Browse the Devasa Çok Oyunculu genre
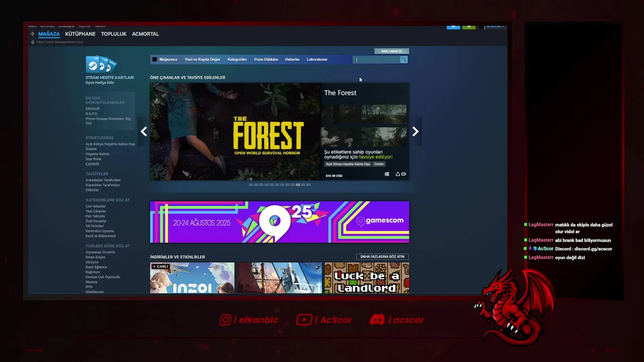The width and height of the screenshot is (644, 362). tap(103, 277)
